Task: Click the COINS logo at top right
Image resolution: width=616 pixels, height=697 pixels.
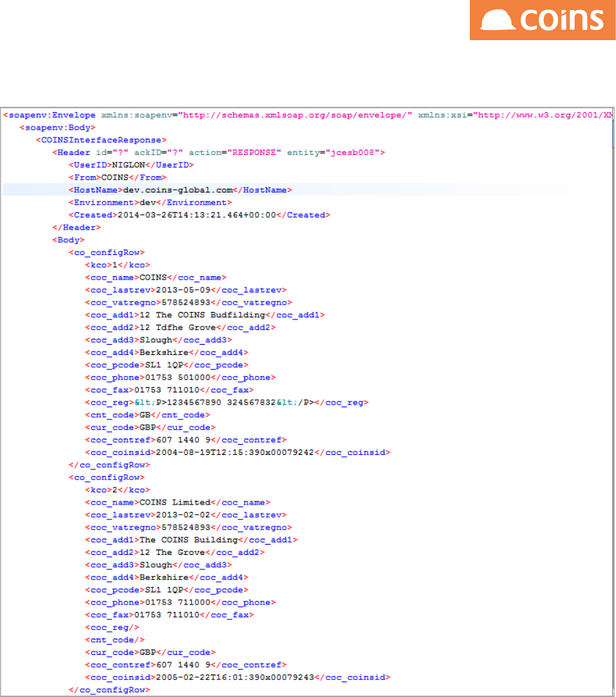Action: click(543, 20)
